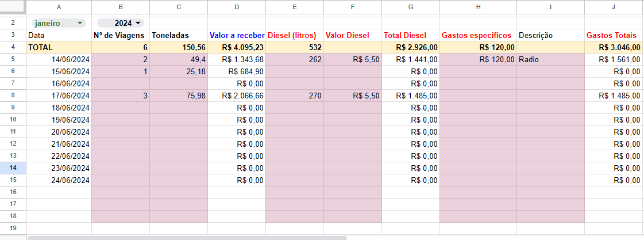Click the date cell 20/06/2024
Image resolution: width=644 pixels, height=240 pixels.
point(59,132)
